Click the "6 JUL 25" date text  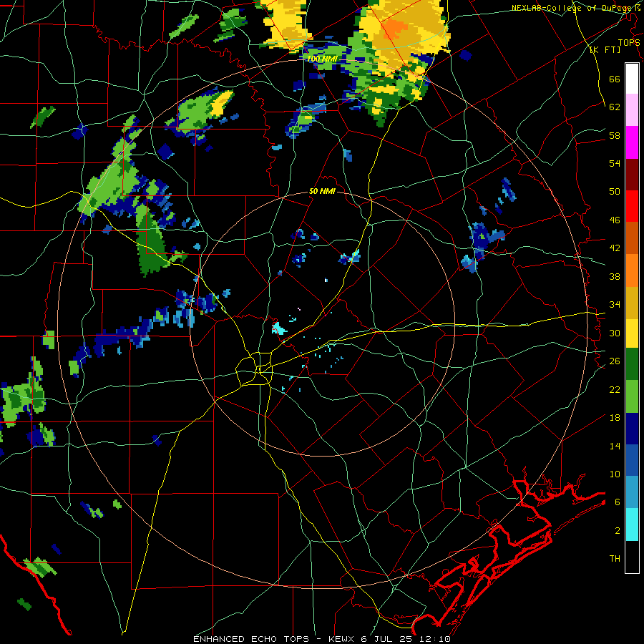coord(386,639)
